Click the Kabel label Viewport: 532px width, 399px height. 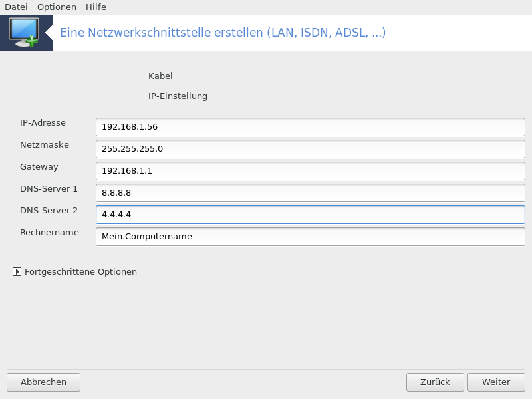pyautogui.click(x=160, y=76)
